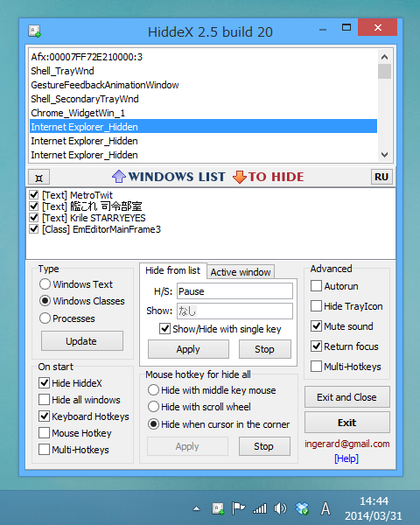Open Action Center flag icon in tray
This screenshot has height=525, width=420.
[x=238, y=508]
